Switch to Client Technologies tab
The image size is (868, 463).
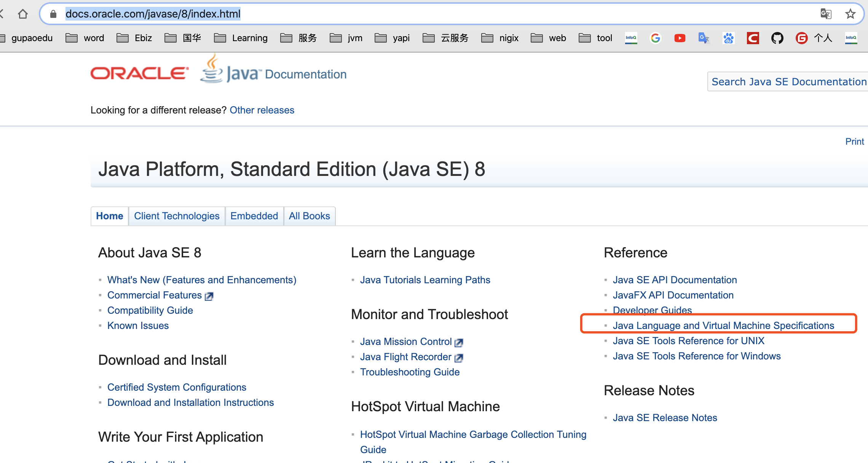pos(177,216)
